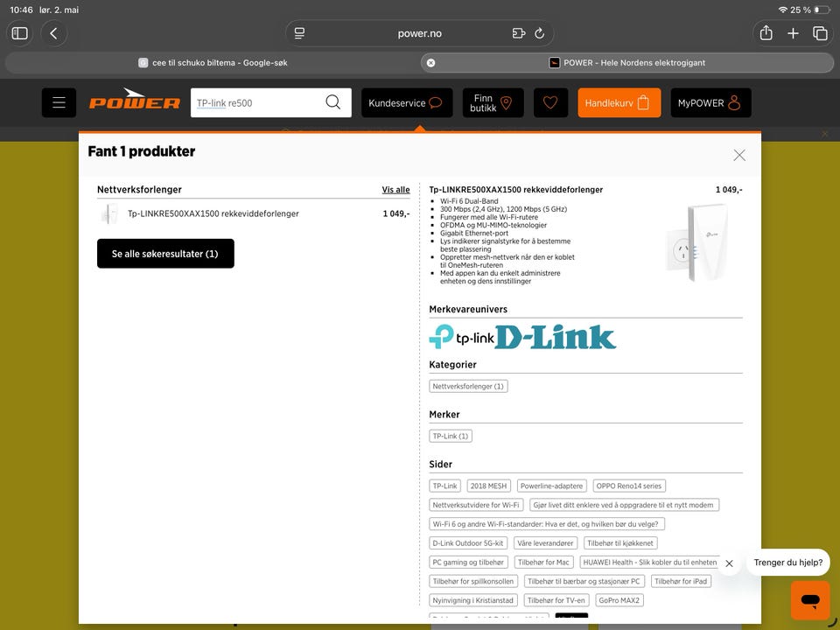Open 'Tilbehør til kjøkkenet' chip

coord(620,543)
